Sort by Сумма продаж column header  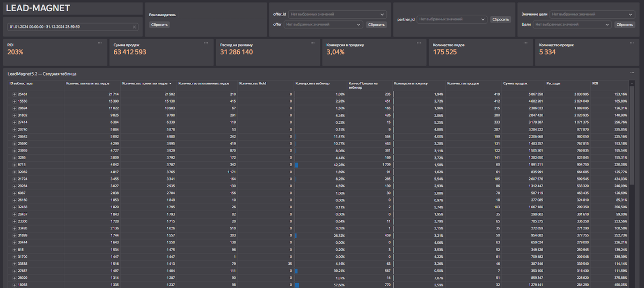click(x=515, y=83)
